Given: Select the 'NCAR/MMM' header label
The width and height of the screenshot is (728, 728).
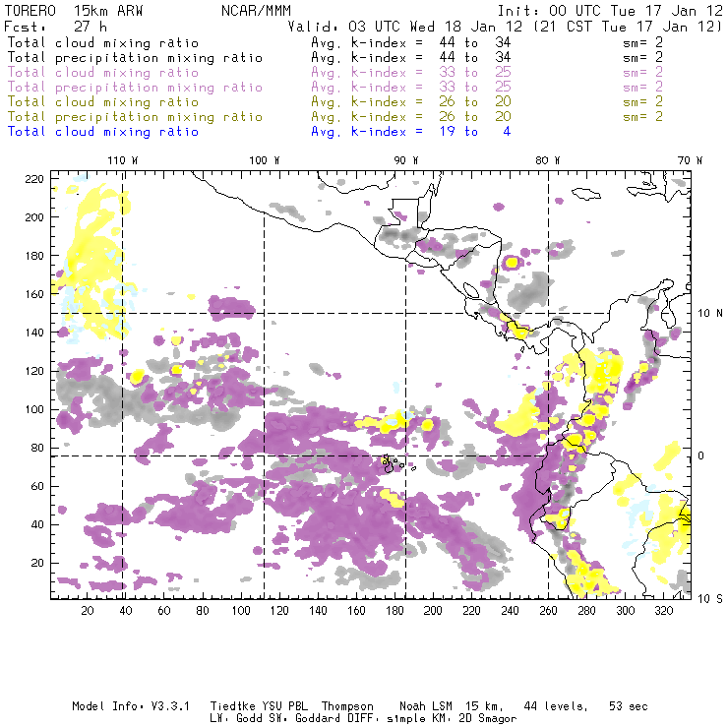Looking at the screenshot, I should tap(256, 11).
